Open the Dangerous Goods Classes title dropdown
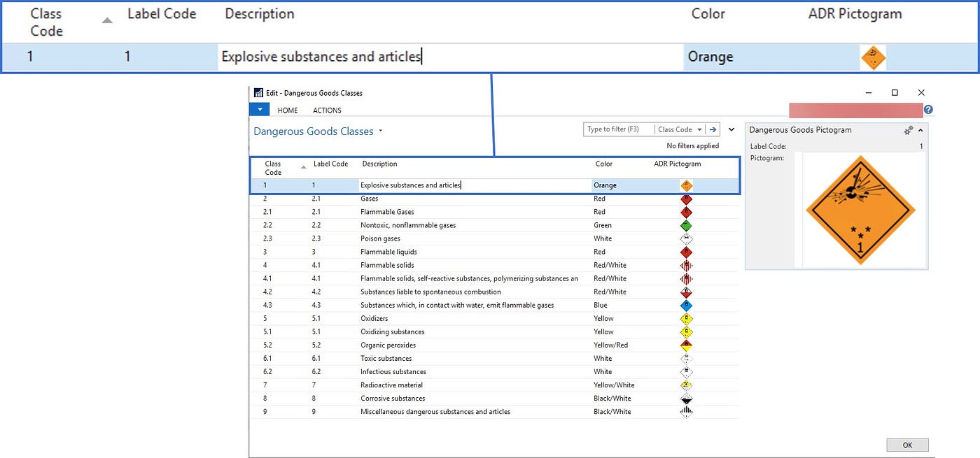The image size is (980, 458). [x=381, y=131]
